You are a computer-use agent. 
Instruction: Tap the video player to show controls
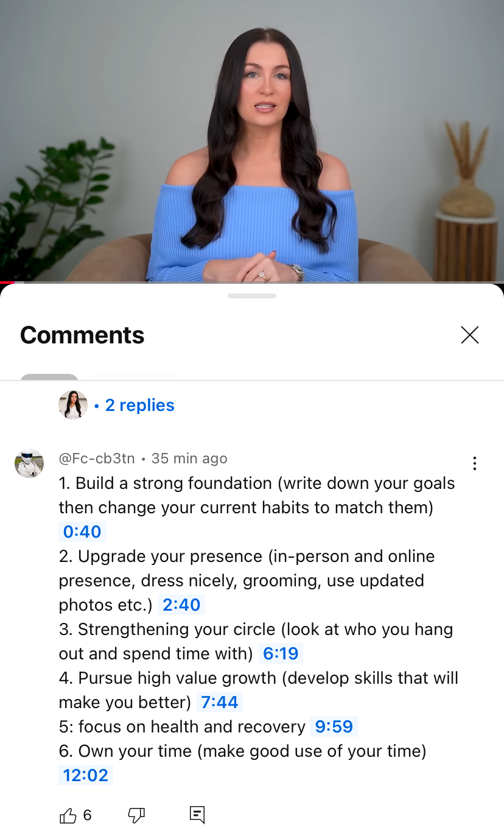(252, 141)
